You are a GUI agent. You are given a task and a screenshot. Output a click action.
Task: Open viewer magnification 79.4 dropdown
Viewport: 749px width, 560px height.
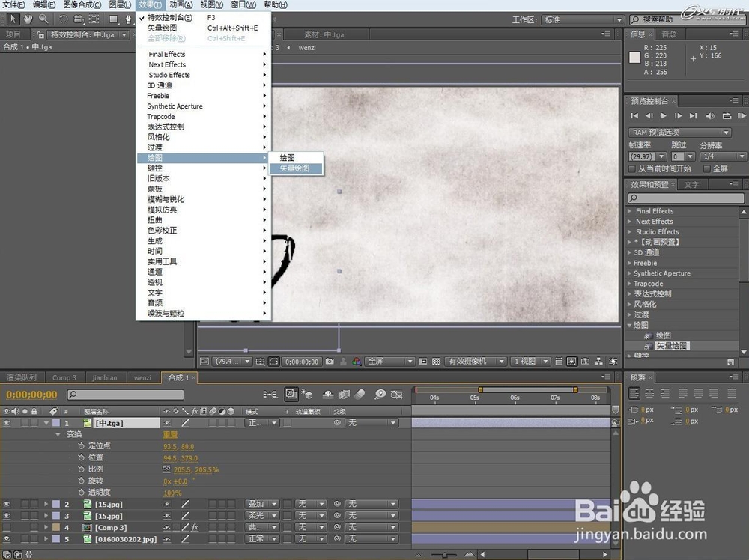(233, 362)
